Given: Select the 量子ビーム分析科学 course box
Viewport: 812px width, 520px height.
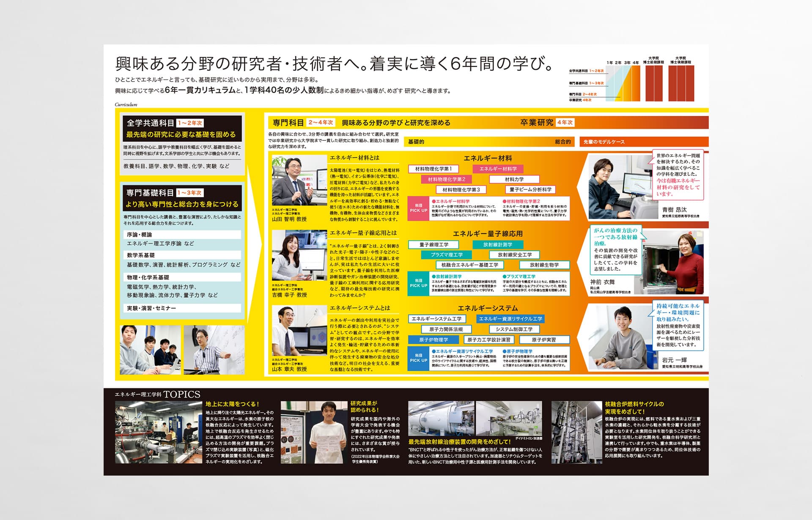Looking at the screenshot, I should [x=530, y=190].
